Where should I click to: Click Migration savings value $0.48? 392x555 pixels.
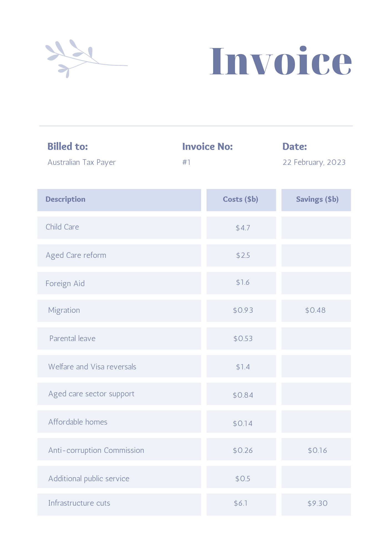pyautogui.click(x=315, y=310)
